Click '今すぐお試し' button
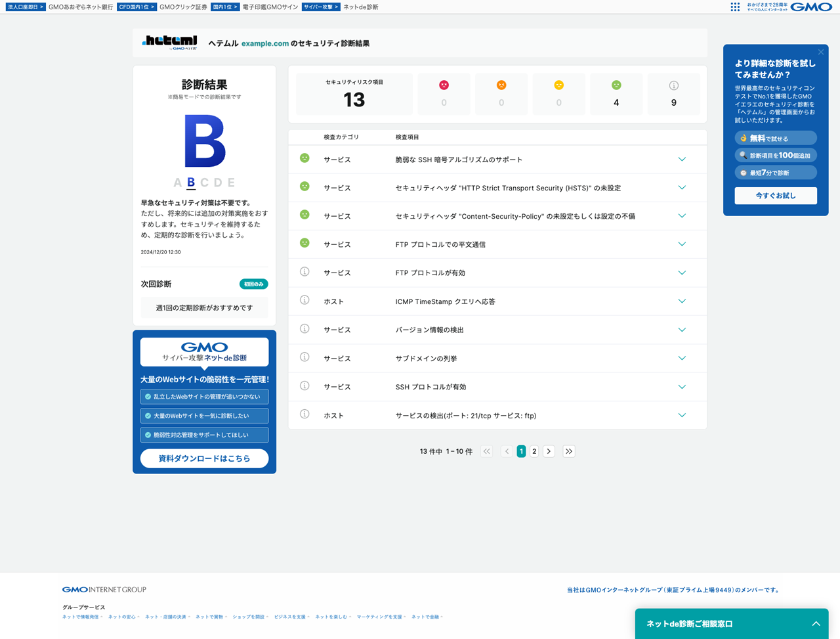 click(776, 196)
